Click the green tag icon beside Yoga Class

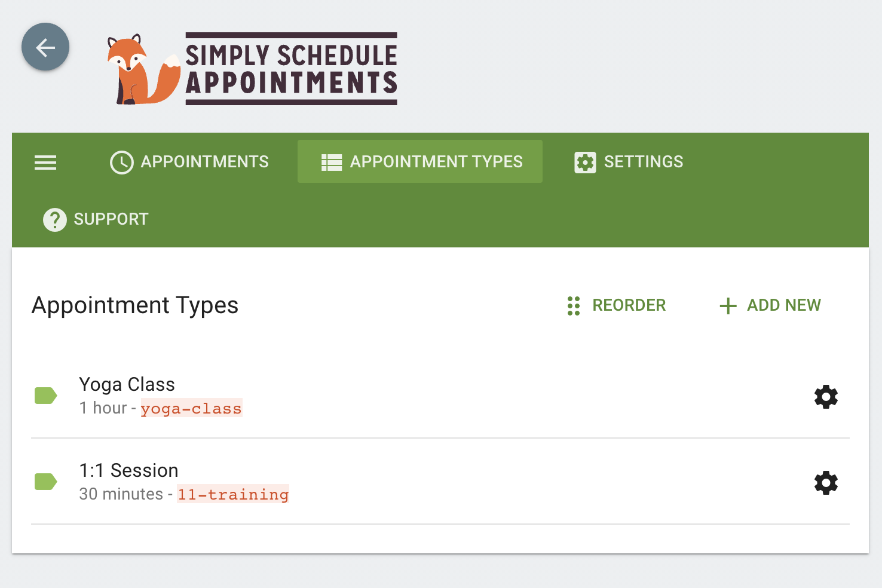[46, 395]
